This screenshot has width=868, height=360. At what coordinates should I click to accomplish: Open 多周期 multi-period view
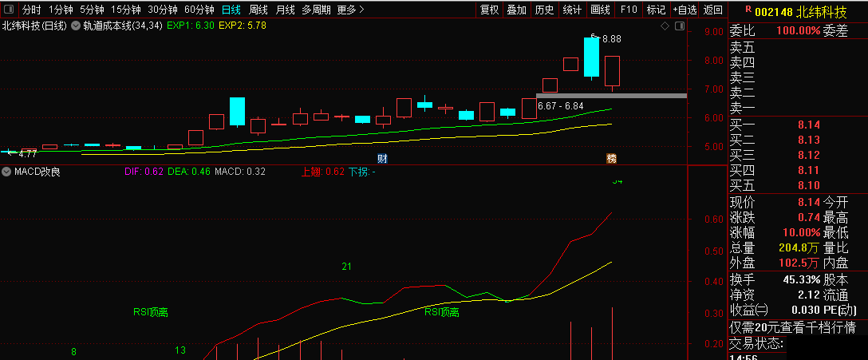316,10
